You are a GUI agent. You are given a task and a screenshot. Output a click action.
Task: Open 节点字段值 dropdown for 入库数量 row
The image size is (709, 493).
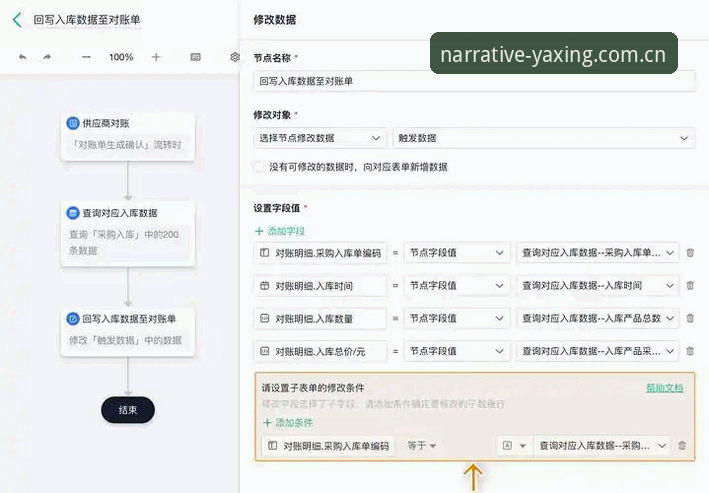(457, 318)
